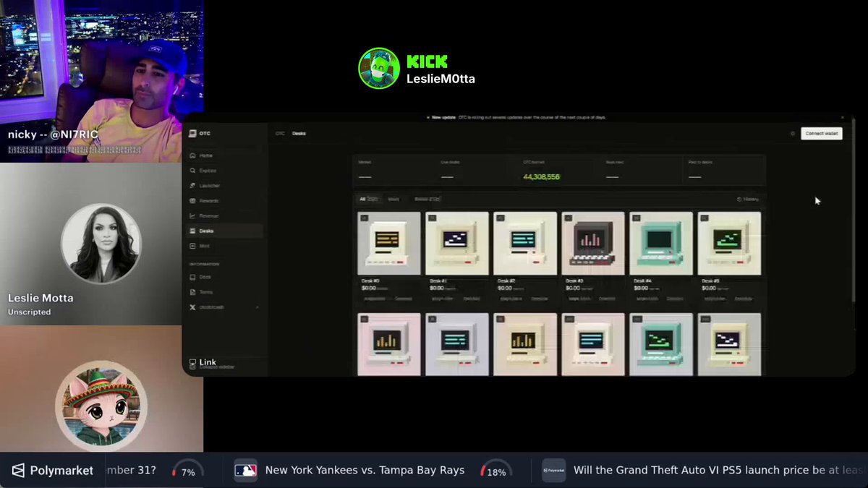Screen dimensions: 868x488
Task: Click the 44,308,556 stat value
Action: (x=541, y=176)
